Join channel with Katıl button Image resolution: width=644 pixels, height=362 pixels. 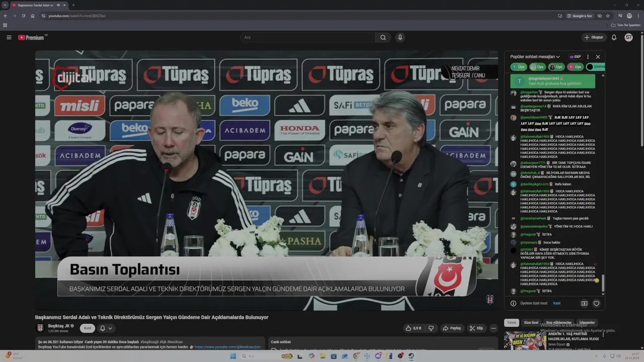coord(87,328)
